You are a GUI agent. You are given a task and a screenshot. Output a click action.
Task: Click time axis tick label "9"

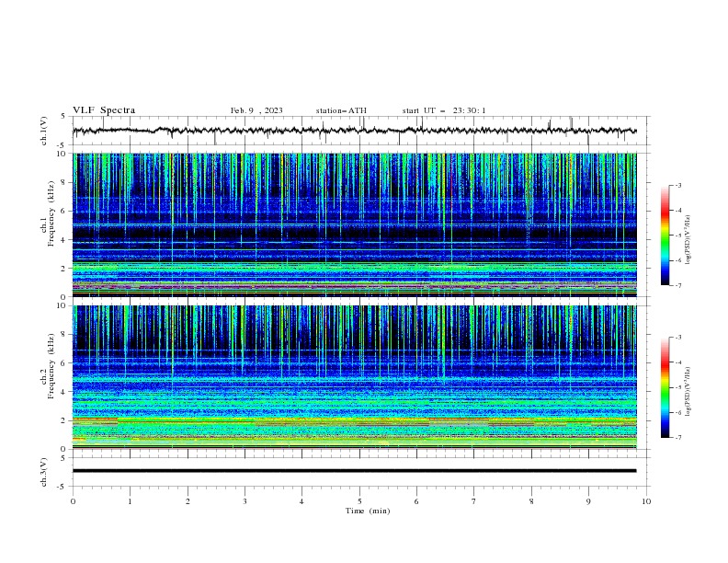pyautogui.click(x=588, y=501)
